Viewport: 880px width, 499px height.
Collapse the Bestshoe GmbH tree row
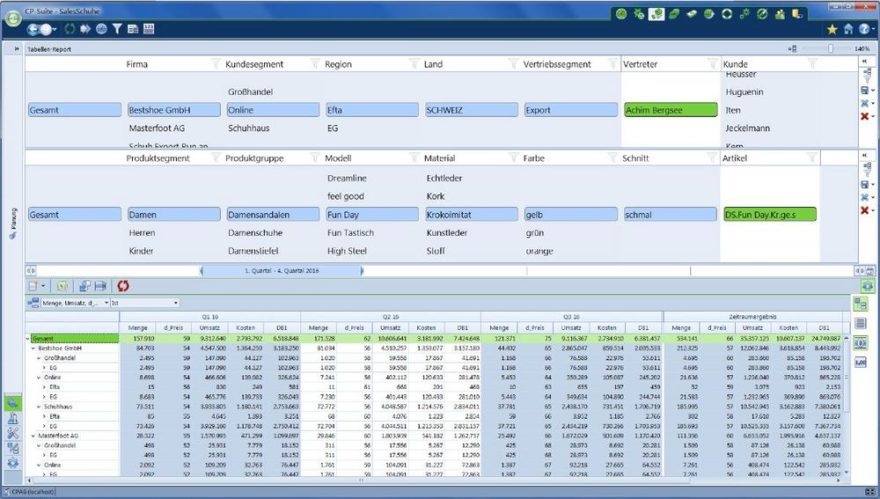(x=33, y=347)
